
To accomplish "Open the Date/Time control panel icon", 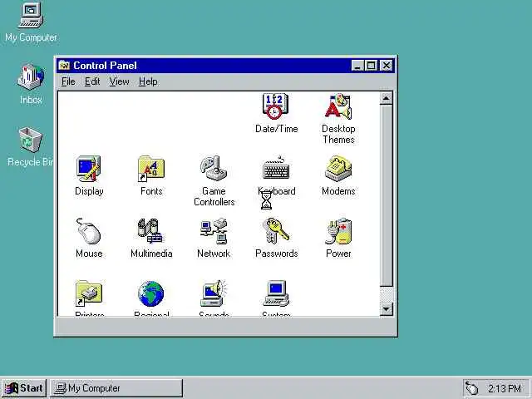I will (x=276, y=106).
